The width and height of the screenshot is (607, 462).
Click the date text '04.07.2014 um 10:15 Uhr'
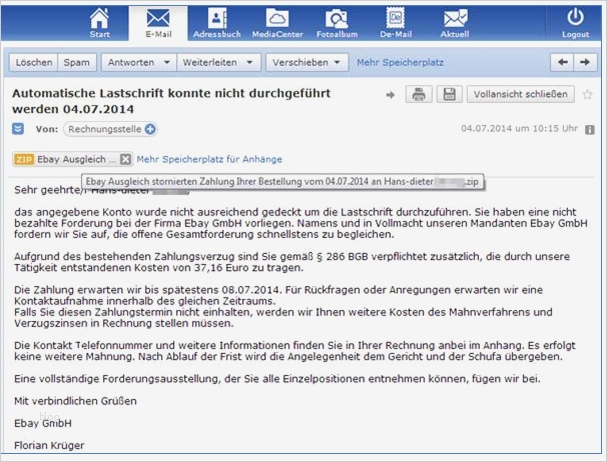coord(519,129)
